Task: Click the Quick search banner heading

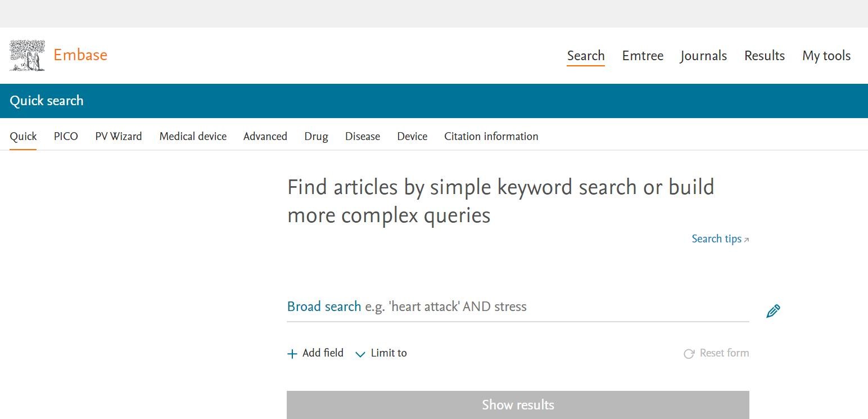Action: click(x=47, y=101)
